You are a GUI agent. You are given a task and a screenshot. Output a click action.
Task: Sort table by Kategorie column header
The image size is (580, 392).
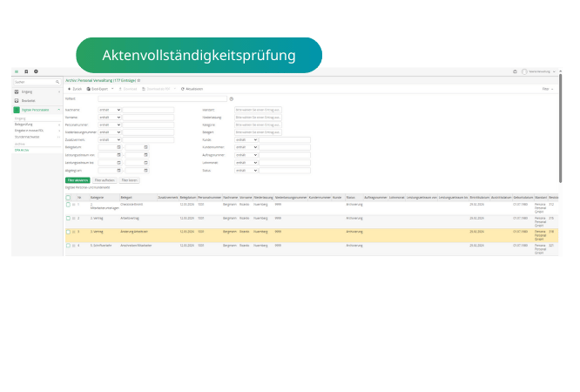97,198
